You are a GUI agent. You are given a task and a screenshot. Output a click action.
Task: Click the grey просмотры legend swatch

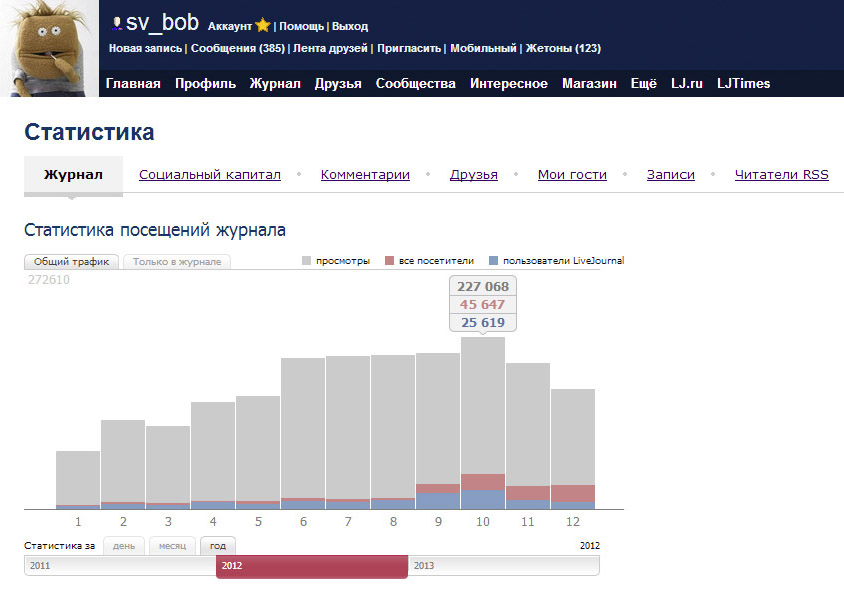click(x=306, y=260)
